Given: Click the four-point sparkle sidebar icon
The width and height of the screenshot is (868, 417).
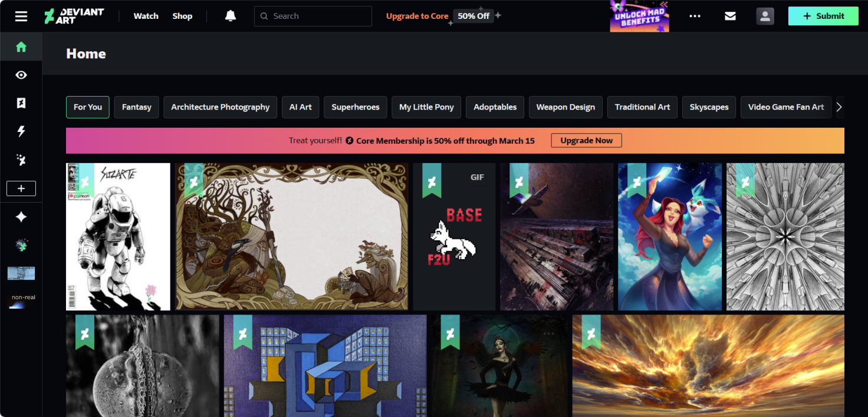Looking at the screenshot, I should tap(21, 217).
